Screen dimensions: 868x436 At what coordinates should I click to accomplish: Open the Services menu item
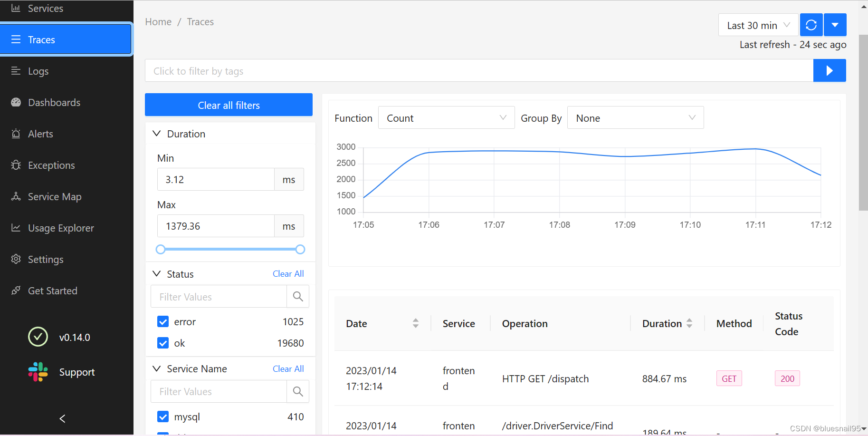point(67,9)
